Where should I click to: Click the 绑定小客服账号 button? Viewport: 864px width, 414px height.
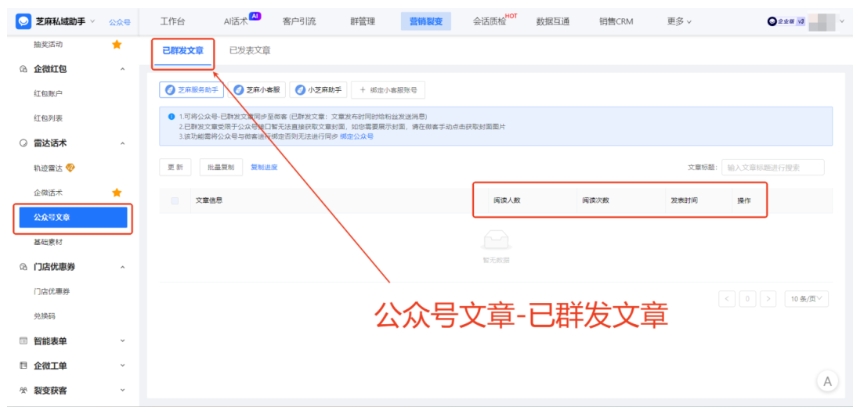tap(388, 90)
